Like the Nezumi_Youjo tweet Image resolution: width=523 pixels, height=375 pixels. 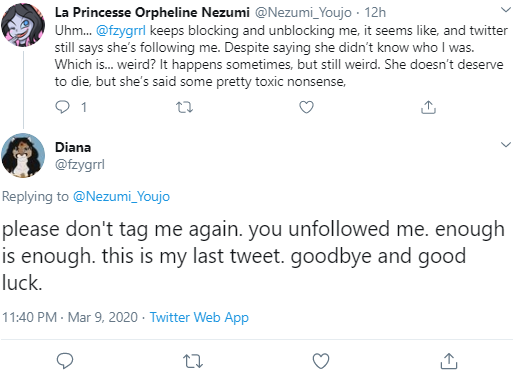pos(306,107)
